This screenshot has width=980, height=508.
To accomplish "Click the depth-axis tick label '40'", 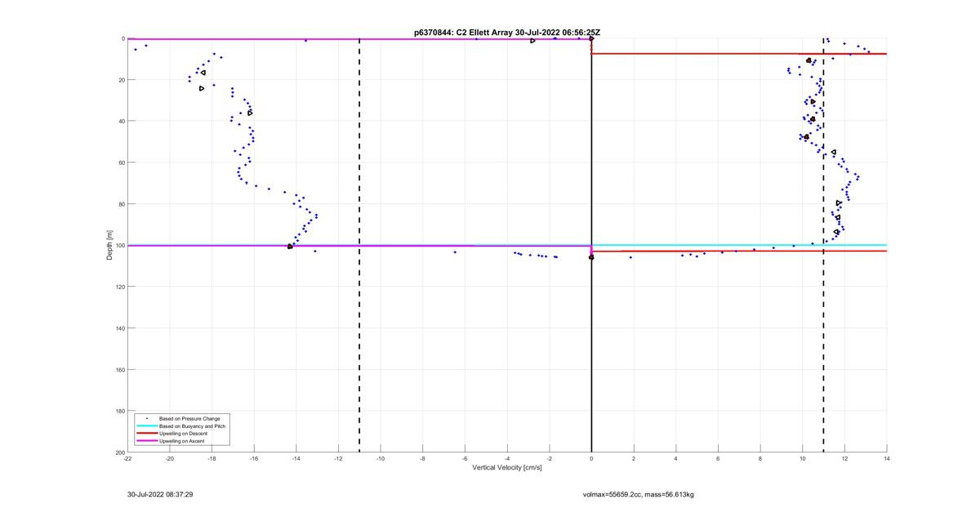I will point(121,121).
